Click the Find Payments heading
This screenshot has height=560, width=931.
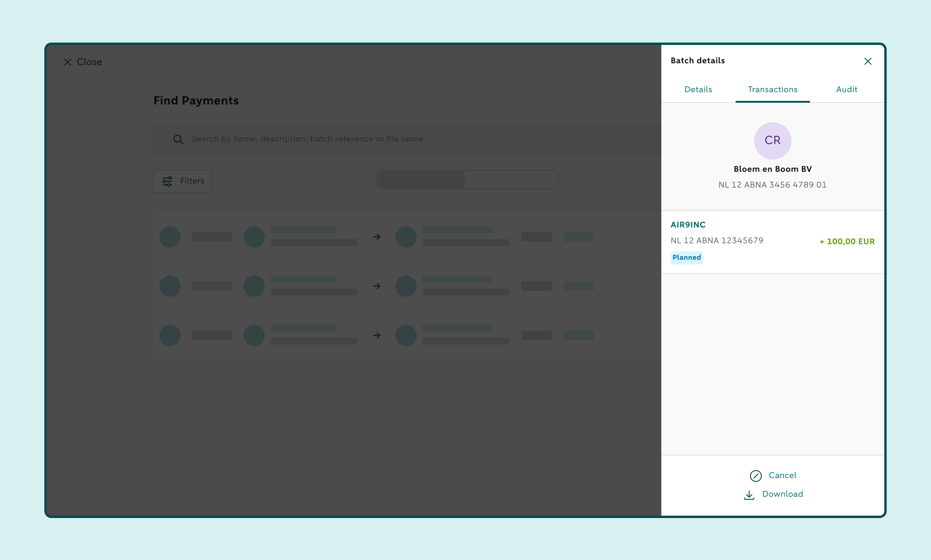[196, 101]
